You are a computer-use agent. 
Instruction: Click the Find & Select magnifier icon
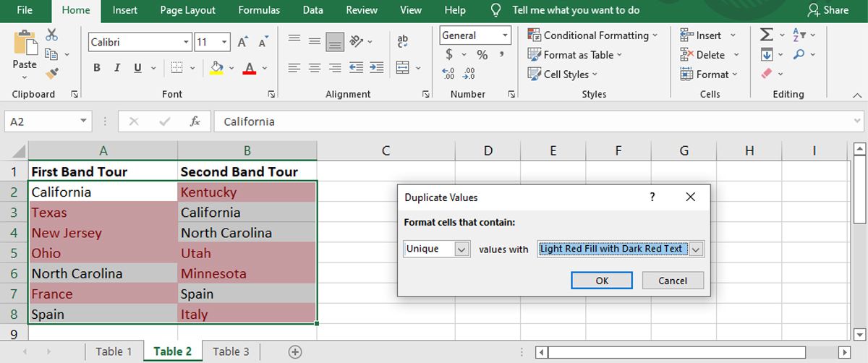[799, 54]
